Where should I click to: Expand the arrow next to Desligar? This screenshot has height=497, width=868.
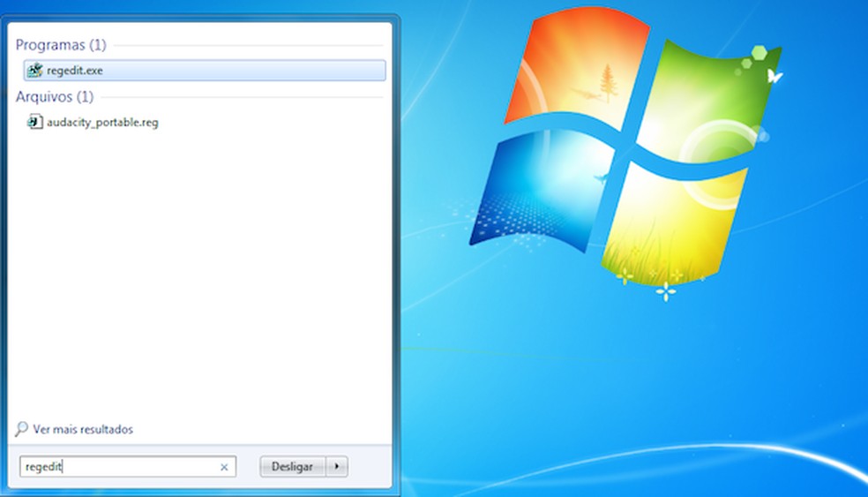(337, 466)
